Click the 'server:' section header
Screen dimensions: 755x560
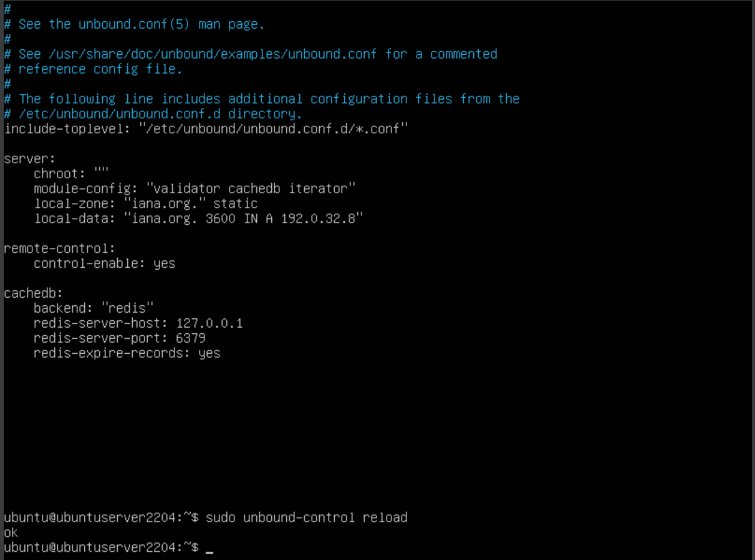(x=29, y=159)
